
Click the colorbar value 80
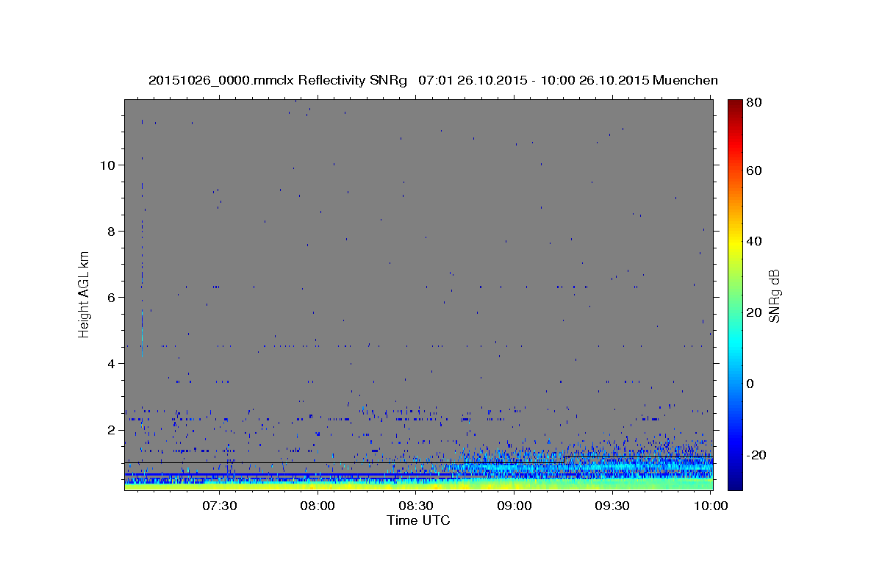(x=753, y=102)
